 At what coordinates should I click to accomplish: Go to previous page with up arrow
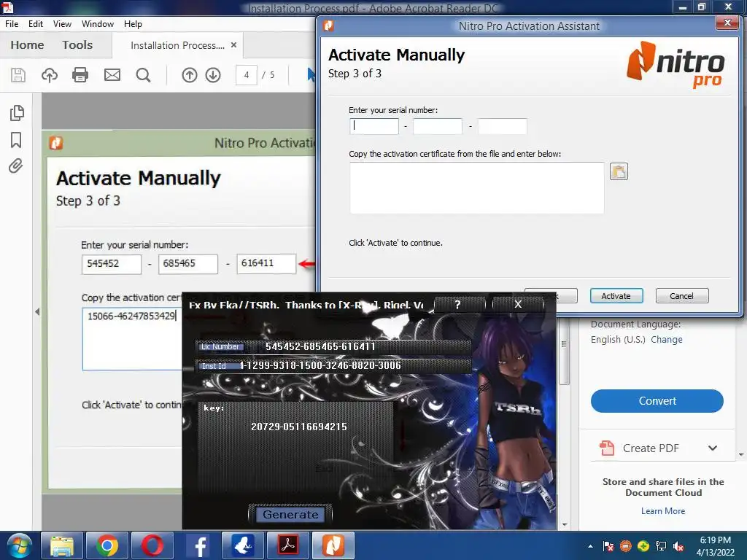click(190, 75)
